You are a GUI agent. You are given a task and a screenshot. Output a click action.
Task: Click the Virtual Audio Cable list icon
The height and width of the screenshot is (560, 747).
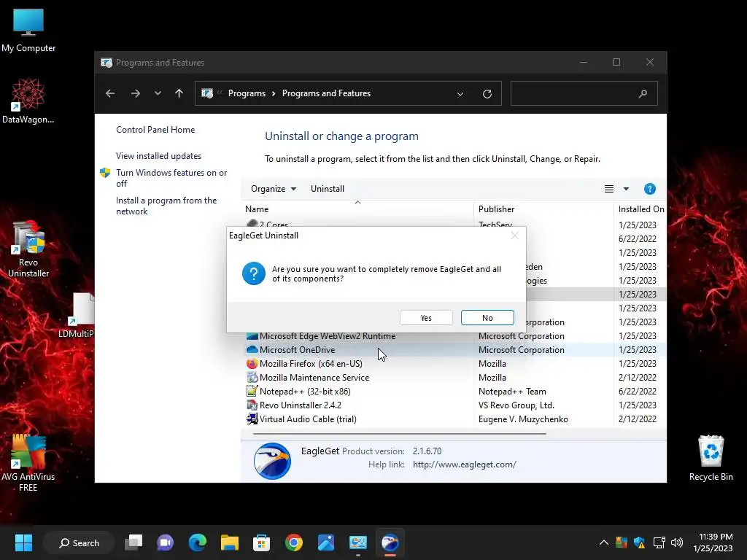(x=252, y=419)
